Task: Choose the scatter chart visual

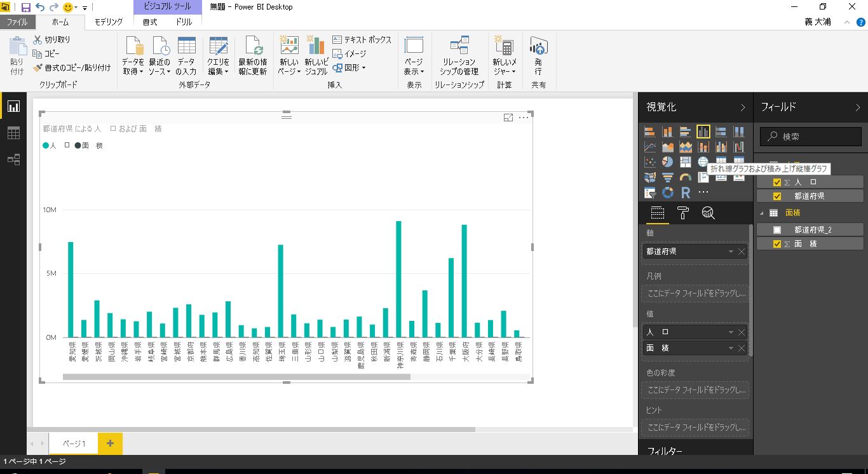Action: pyautogui.click(x=649, y=162)
